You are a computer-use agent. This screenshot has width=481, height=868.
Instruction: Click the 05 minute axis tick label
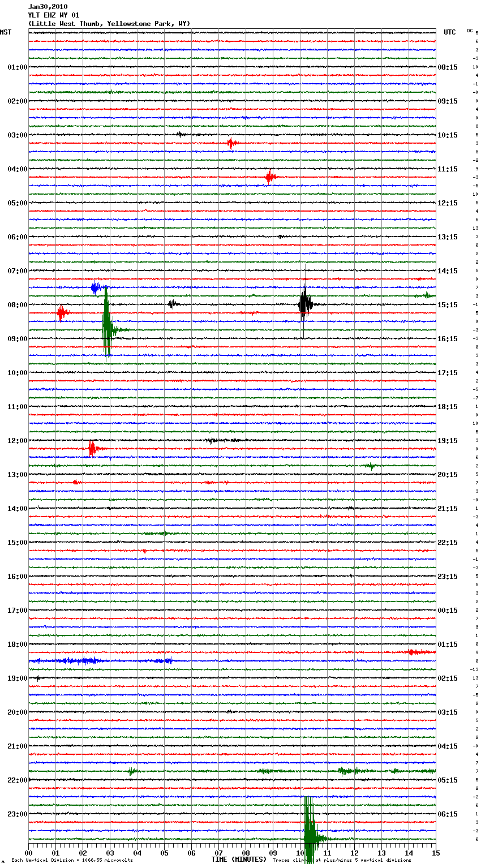coord(164,853)
